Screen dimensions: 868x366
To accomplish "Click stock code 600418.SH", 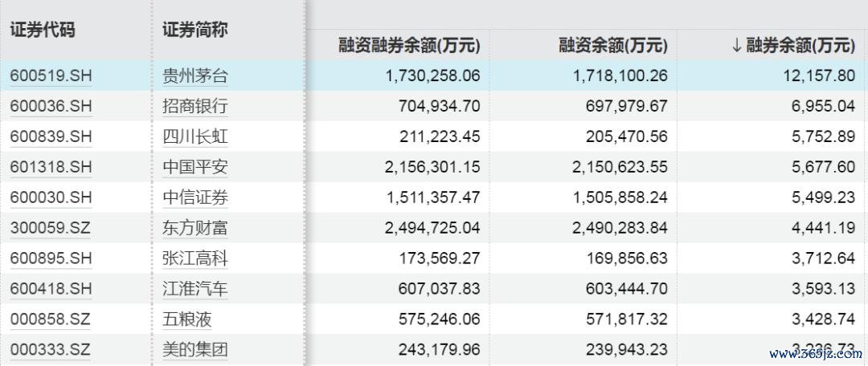I will click(x=51, y=289).
